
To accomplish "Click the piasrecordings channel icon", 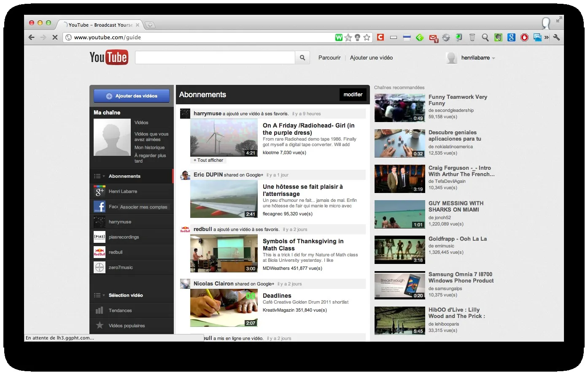I will 100,237.
